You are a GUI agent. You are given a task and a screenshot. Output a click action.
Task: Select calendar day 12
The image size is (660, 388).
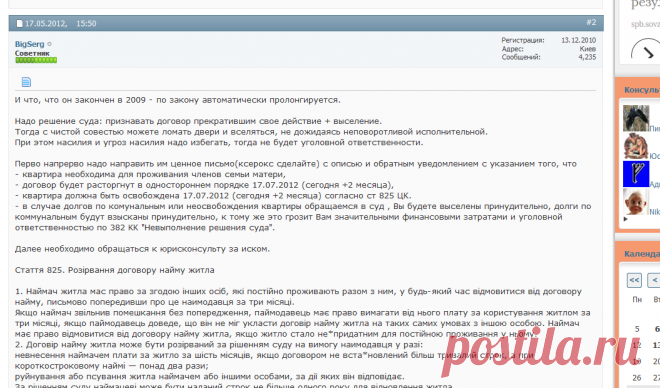[637, 345]
